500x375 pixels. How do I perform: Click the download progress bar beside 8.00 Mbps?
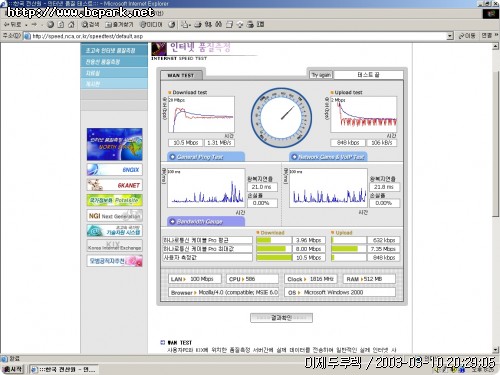click(274, 249)
